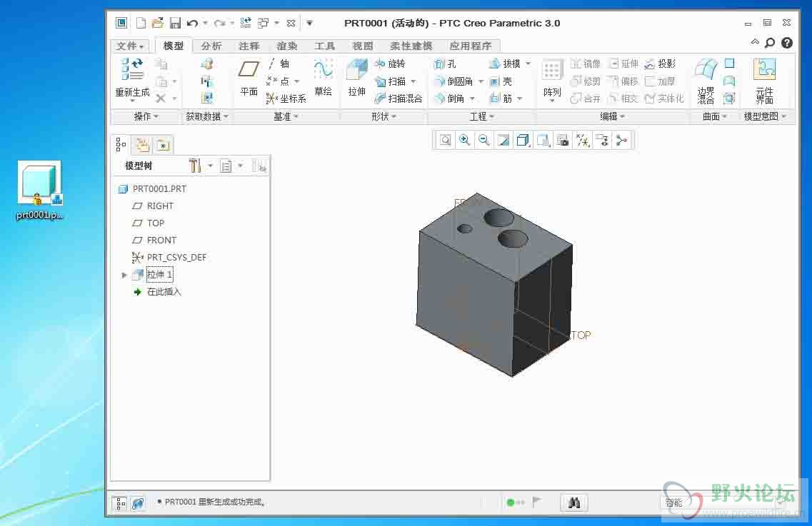Expand the Shapes (形状) group
812x526 pixels.
click(x=384, y=116)
